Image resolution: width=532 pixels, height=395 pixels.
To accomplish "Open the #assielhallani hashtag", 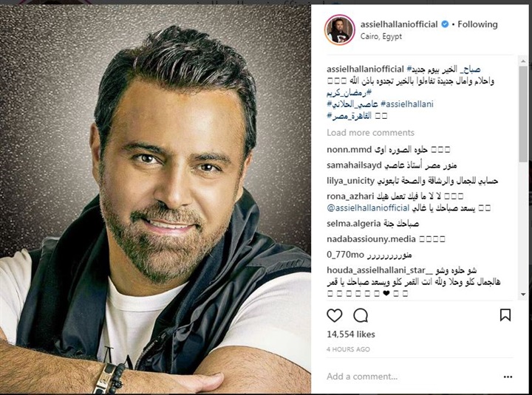I will 407,104.
